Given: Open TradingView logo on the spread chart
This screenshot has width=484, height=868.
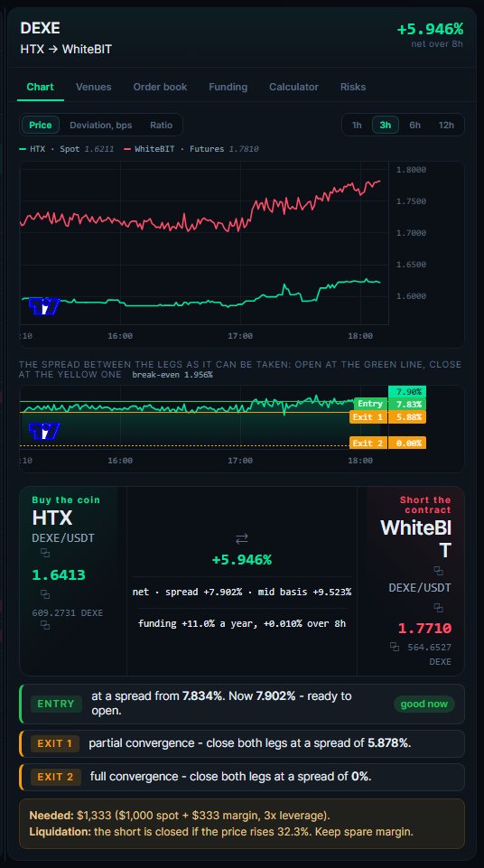Looking at the screenshot, I should point(43,431).
